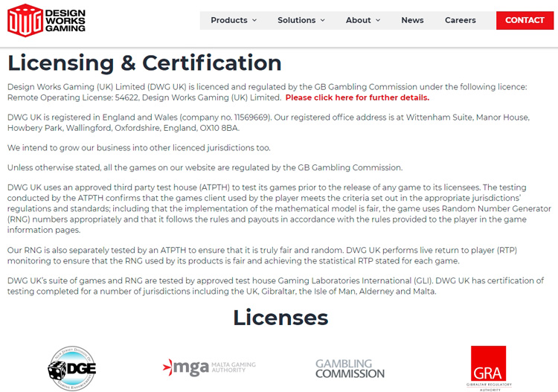Click the paragraph mentioning Gaming Laboratories International
This screenshot has height=392, width=558.
(x=275, y=286)
